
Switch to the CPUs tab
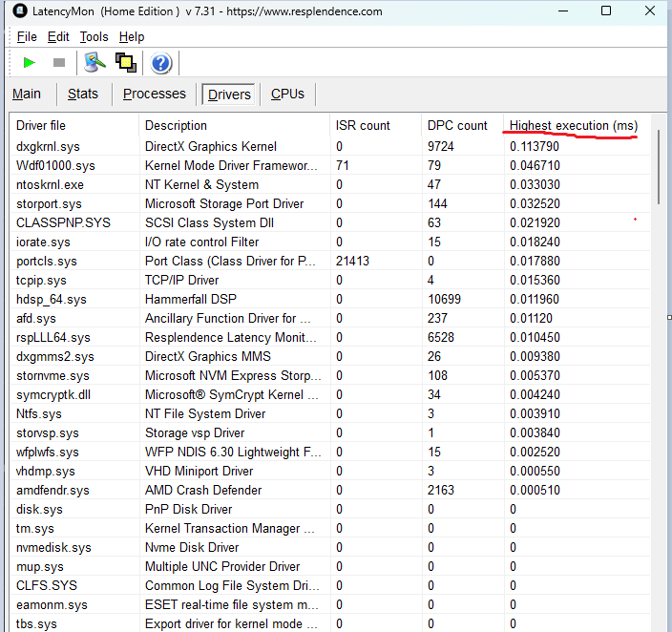coord(287,94)
